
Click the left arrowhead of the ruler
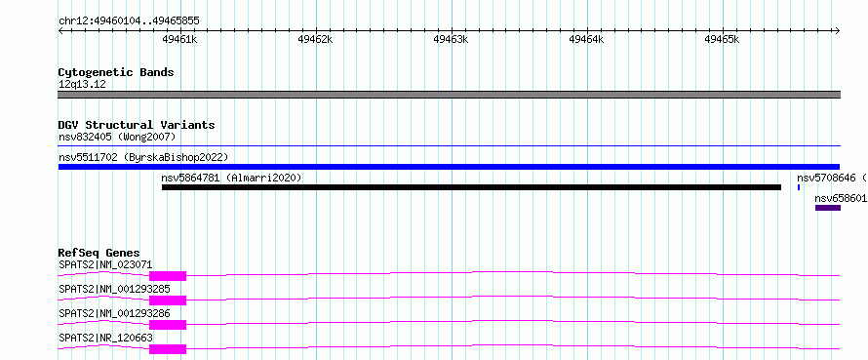(60, 31)
